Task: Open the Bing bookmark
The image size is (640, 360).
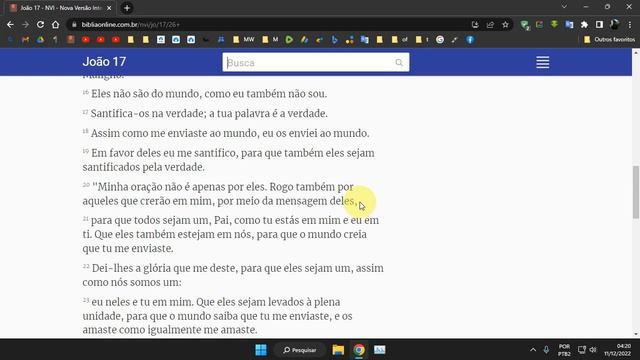Action: coord(334,40)
